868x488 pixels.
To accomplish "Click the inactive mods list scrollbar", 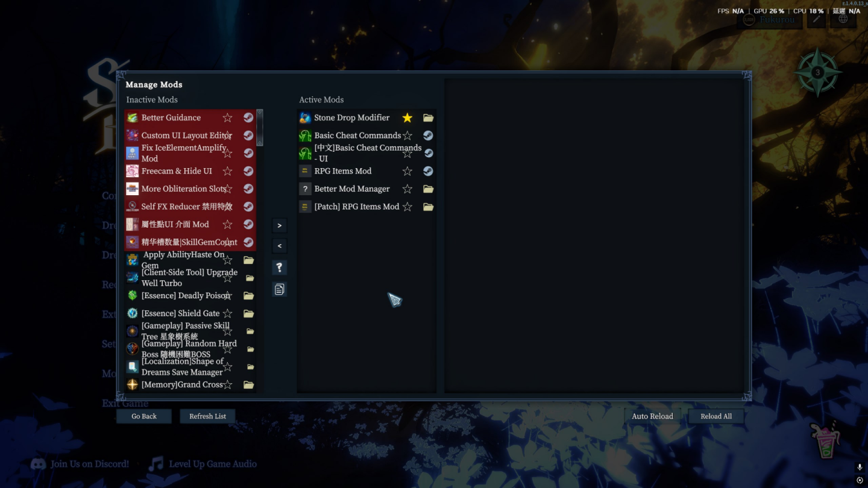I will [260, 127].
